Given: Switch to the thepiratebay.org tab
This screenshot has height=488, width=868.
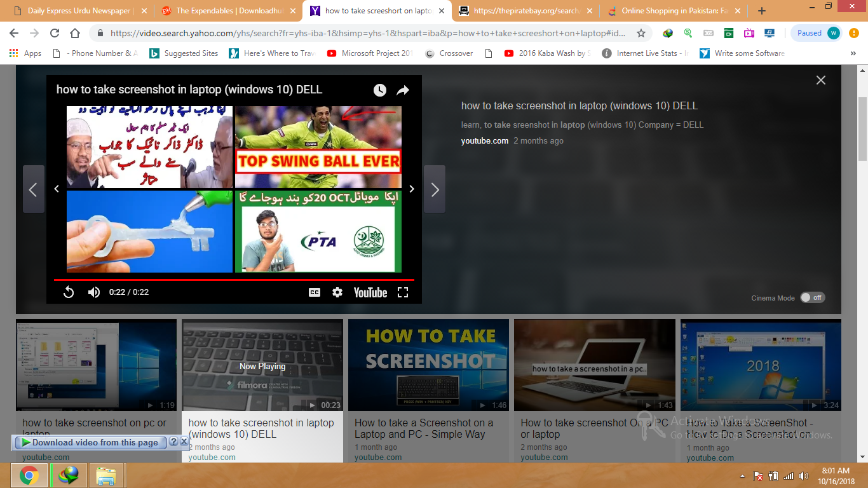Looking at the screenshot, I should (x=525, y=11).
